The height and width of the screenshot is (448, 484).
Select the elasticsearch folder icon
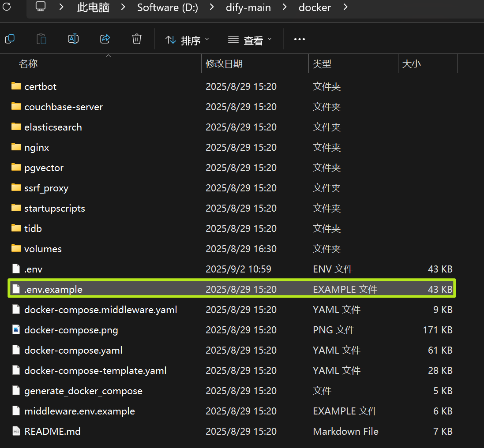point(16,127)
